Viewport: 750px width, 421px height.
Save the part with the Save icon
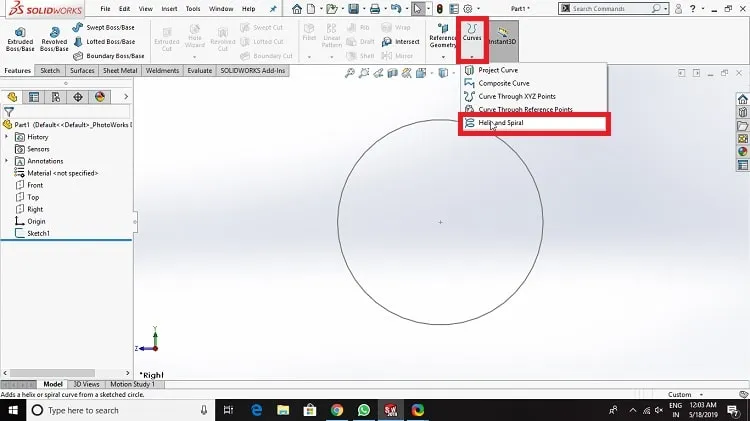coord(353,9)
